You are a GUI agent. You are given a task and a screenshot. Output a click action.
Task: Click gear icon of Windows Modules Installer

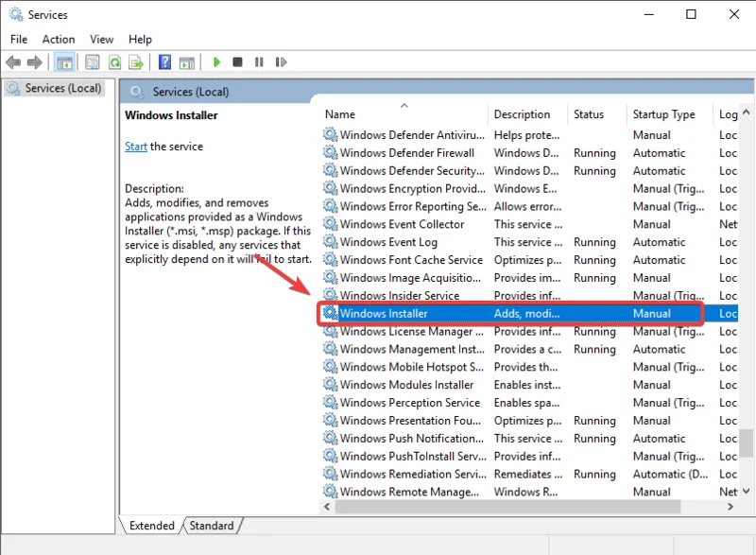click(330, 385)
